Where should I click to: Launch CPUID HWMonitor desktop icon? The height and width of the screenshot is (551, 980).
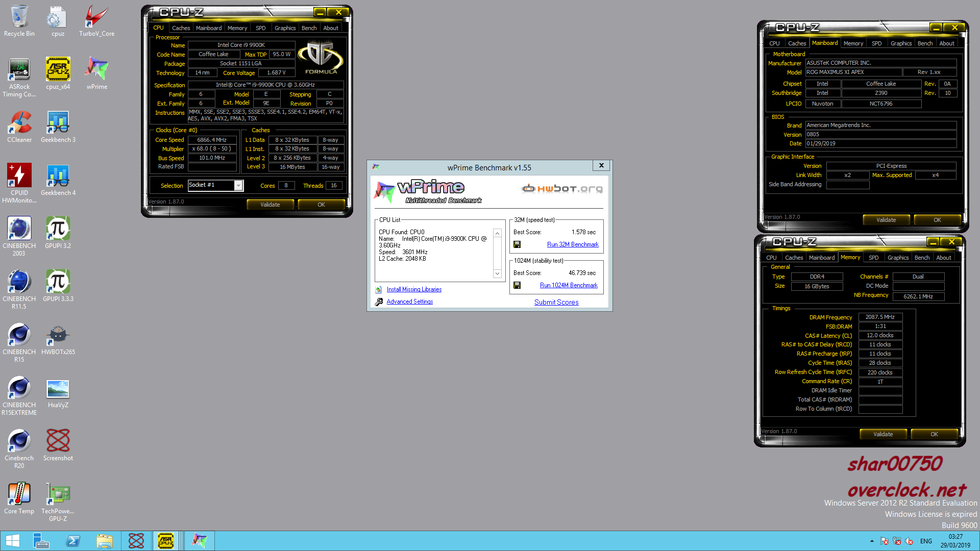click(x=19, y=184)
